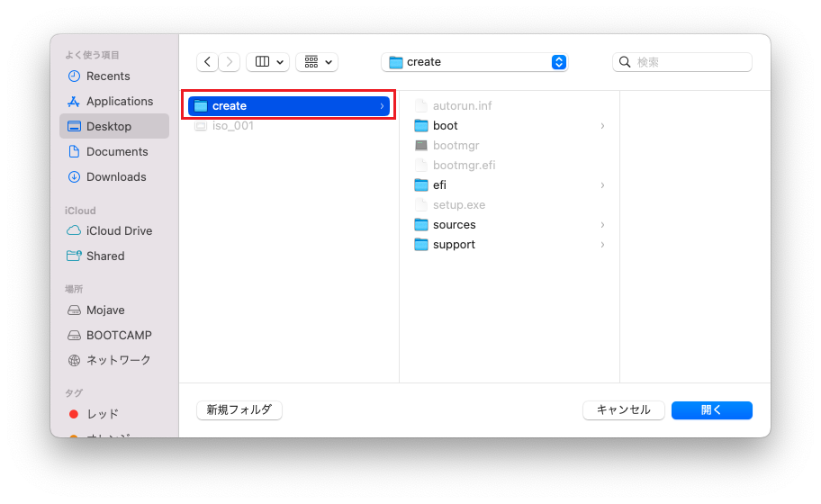Go forward with the right arrow button

[230, 62]
